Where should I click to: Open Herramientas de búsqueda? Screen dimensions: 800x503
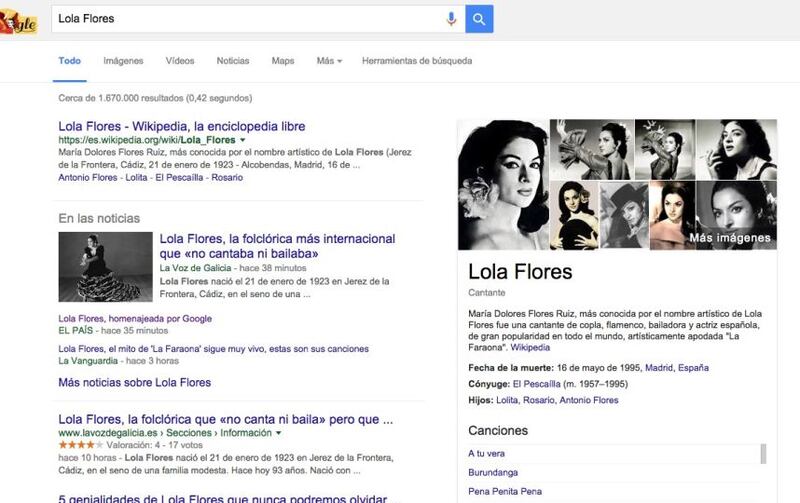(x=417, y=61)
